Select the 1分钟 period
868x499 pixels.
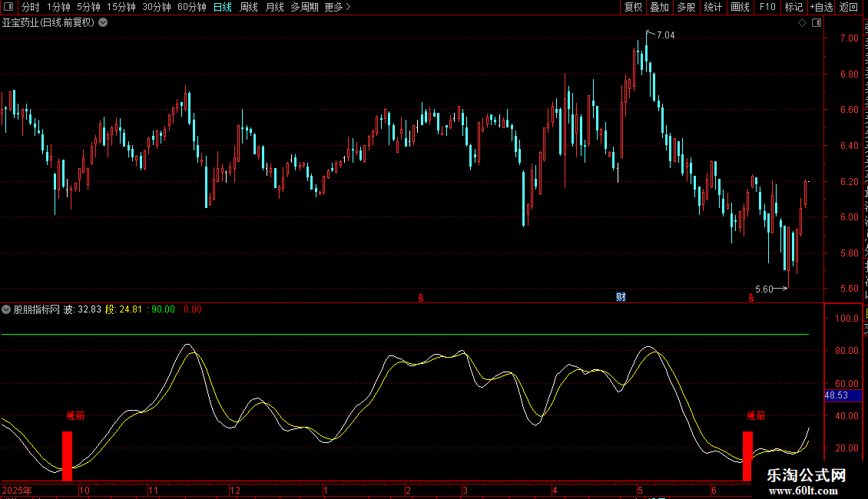pyautogui.click(x=58, y=7)
